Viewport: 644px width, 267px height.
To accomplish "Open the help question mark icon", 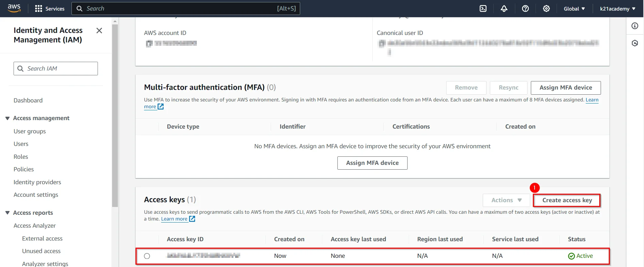I will click(x=525, y=8).
